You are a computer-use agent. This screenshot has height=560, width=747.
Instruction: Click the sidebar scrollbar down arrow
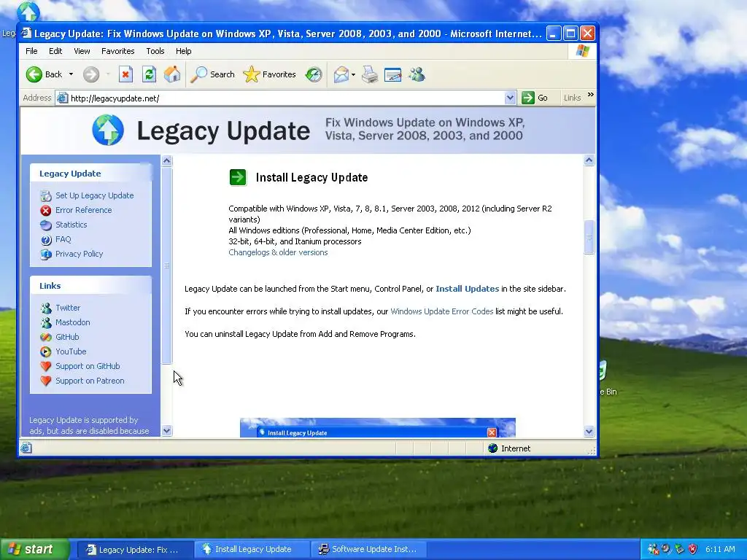[x=167, y=431]
